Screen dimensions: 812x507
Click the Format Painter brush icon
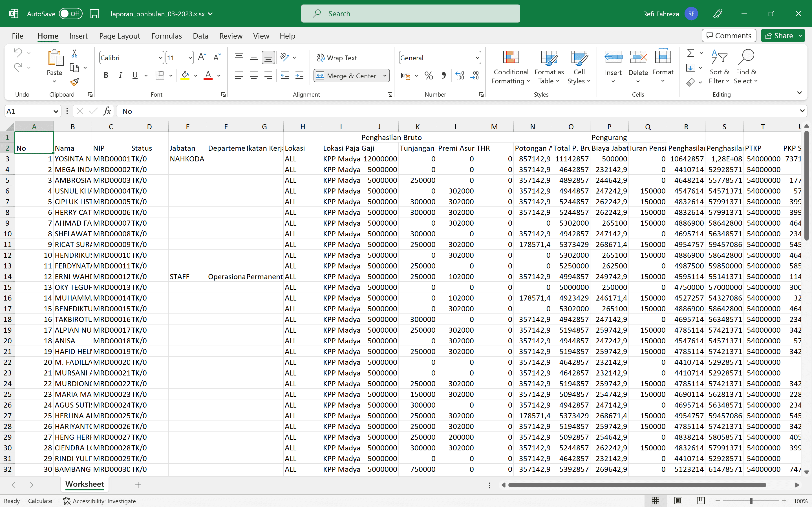tap(74, 82)
